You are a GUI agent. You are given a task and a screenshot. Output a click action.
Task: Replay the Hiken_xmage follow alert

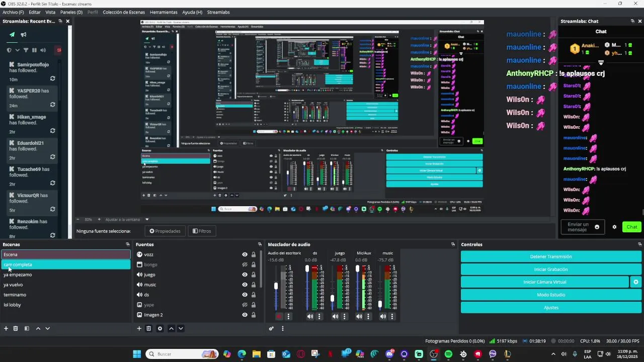pos(52,131)
